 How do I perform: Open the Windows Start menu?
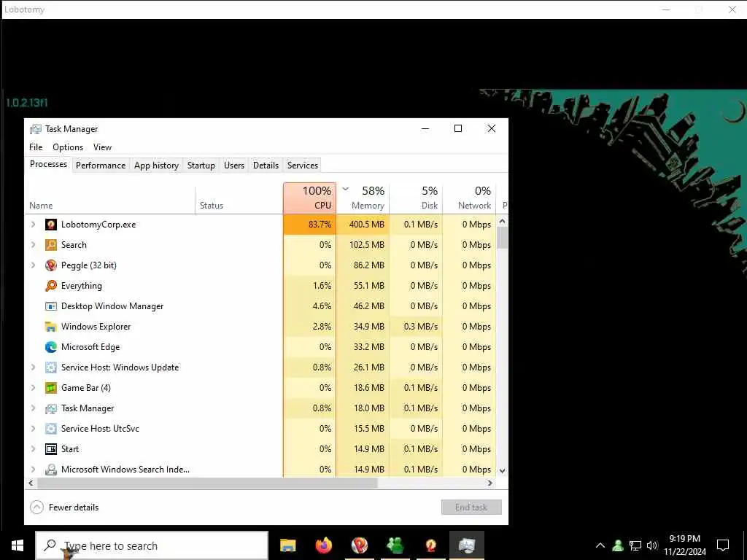[18, 545]
